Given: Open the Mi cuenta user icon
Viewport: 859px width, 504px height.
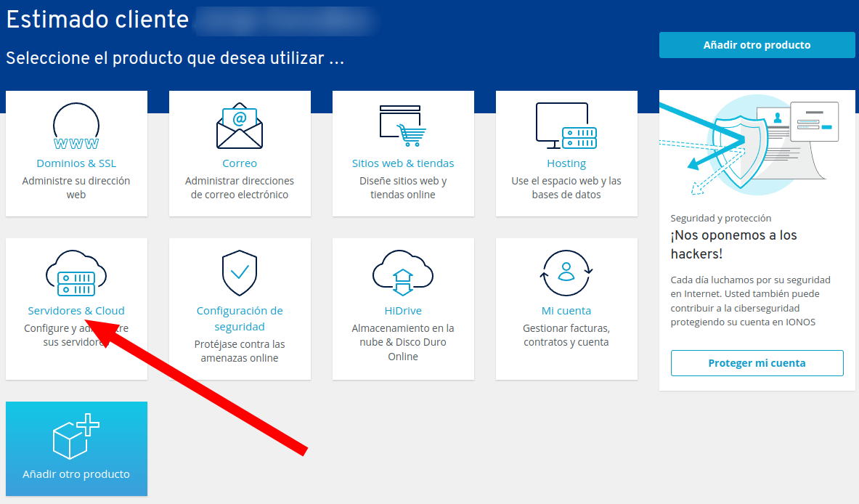Looking at the screenshot, I should pyautogui.click(x=566, y=273).
